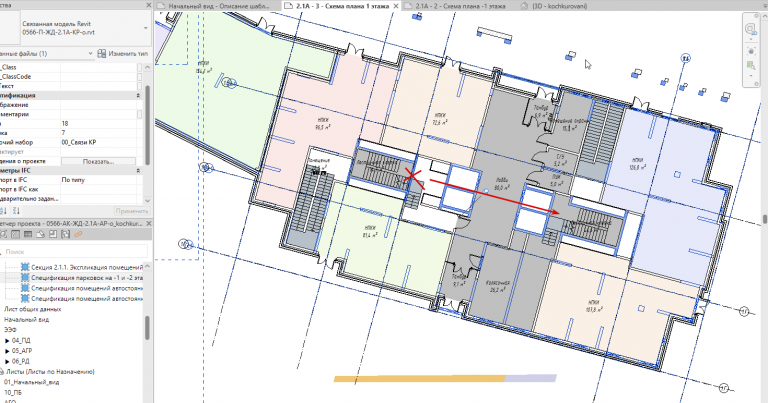Click Показать... button in properties
768x403 pixels.
tap(98, 161)
